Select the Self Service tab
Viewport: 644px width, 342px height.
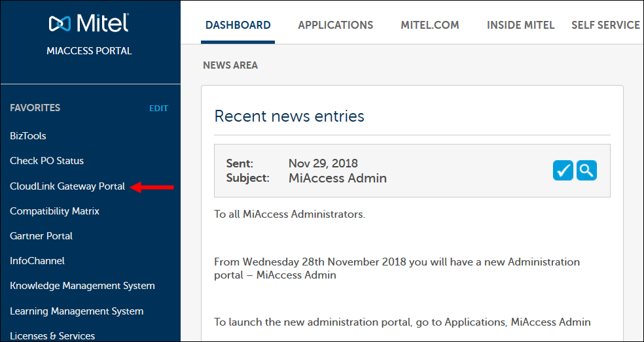605,26
